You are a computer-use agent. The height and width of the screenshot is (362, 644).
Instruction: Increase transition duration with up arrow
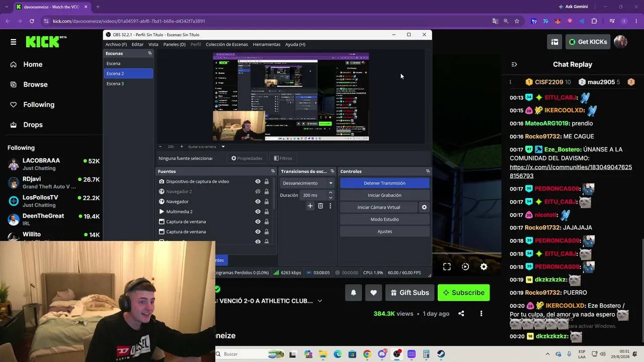(x=331, y=193)
